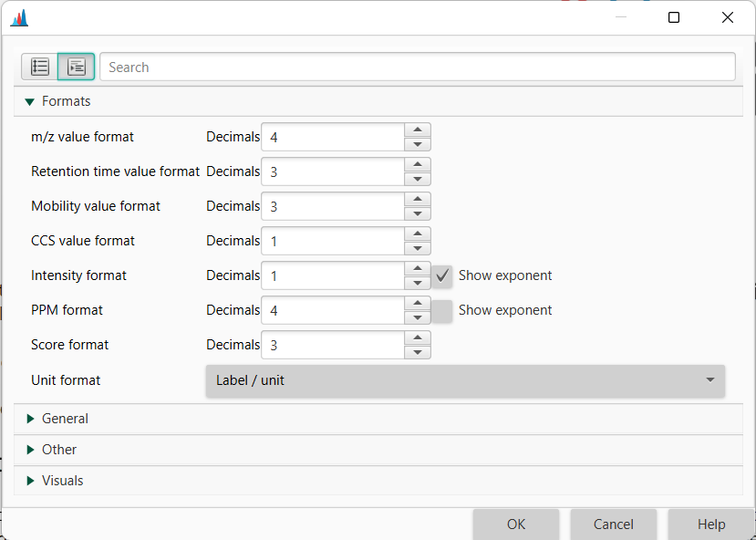The height and width of the screenshot is (540, 756).
Task: Click the Cancel button
Action: pos(613,524)
